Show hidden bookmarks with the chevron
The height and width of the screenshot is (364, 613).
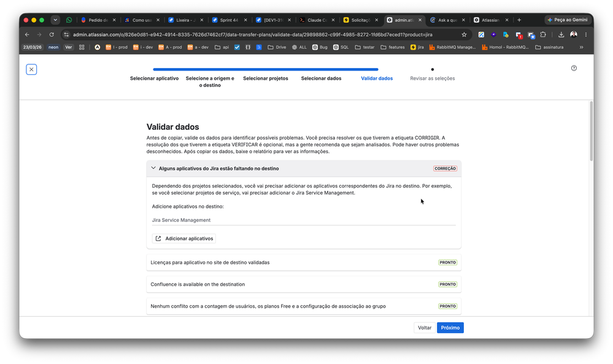tap(581, 47)
